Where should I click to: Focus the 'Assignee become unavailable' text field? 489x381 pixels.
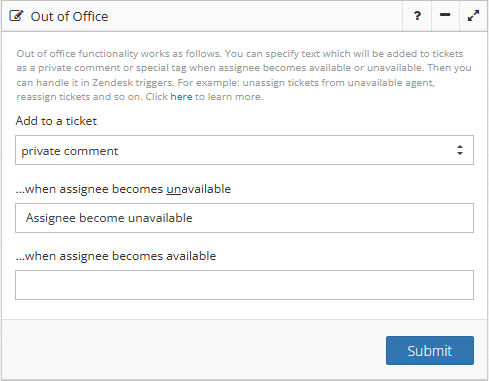click(x=244, y=218)
